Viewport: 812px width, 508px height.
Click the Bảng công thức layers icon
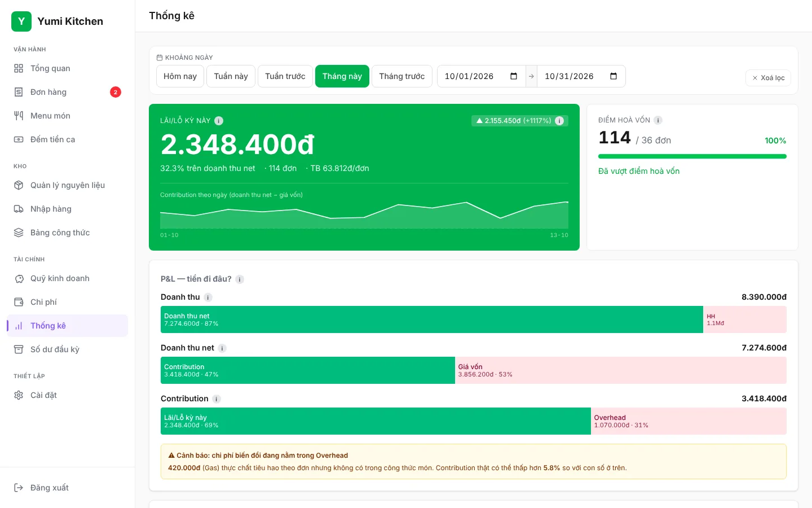(x=19, y=233)
